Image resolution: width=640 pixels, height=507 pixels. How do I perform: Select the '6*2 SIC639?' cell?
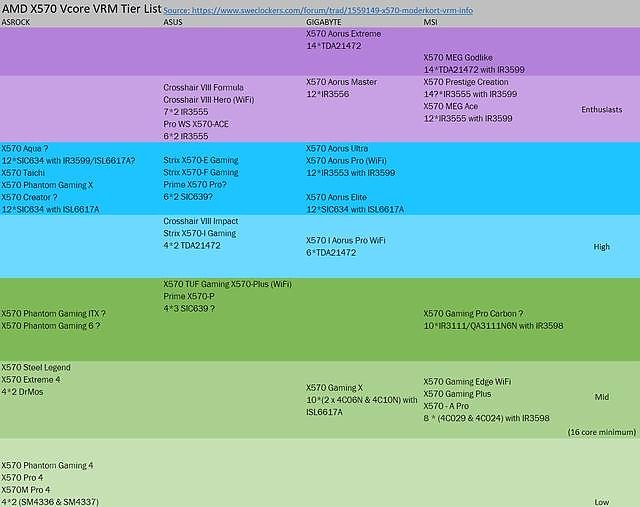pos(188,197)
